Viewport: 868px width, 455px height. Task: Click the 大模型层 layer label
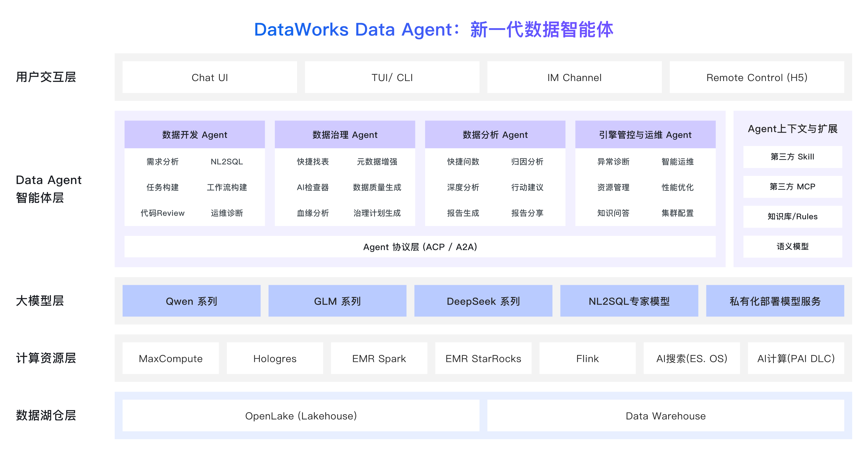40,301
